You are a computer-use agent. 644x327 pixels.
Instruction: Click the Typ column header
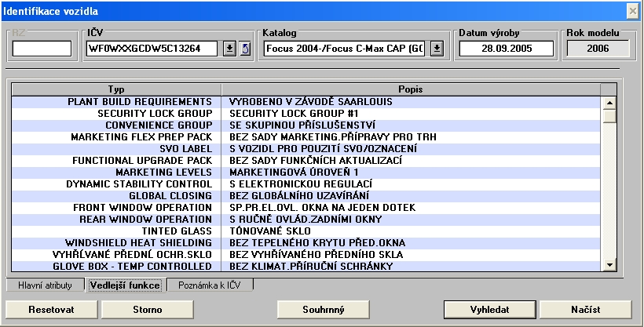click(x=116, y=89)
